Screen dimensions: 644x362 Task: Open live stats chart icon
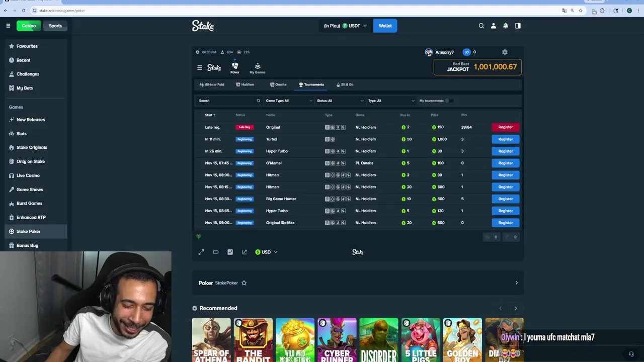tap(230, 252)
